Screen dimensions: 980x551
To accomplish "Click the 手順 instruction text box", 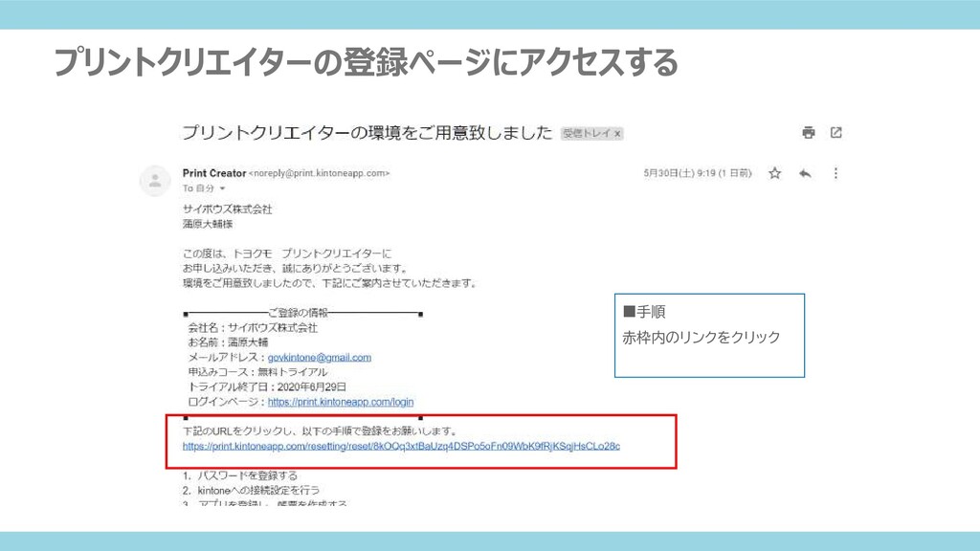I will 709,336.
